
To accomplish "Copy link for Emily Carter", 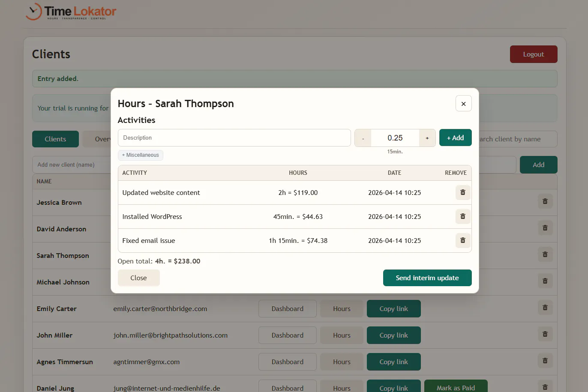I will [x=394, y=308].
